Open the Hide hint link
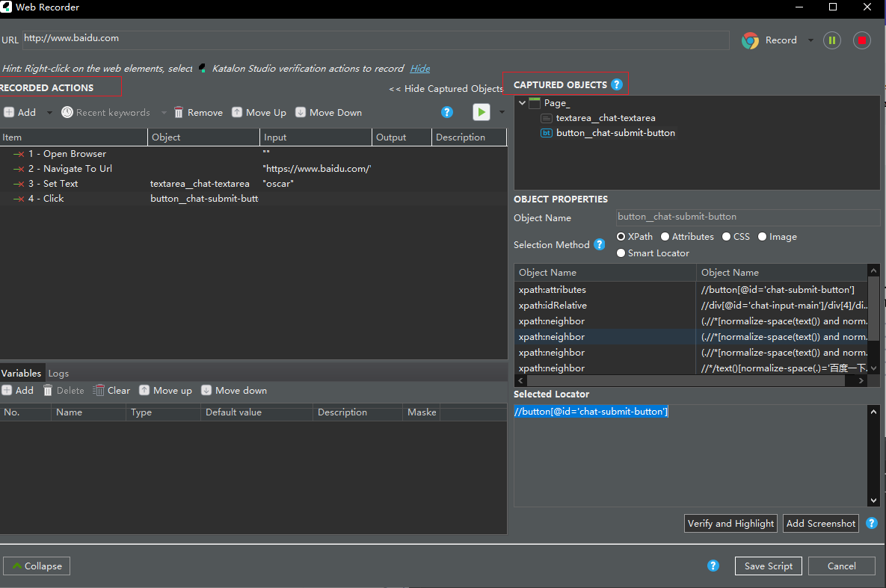 420,68
